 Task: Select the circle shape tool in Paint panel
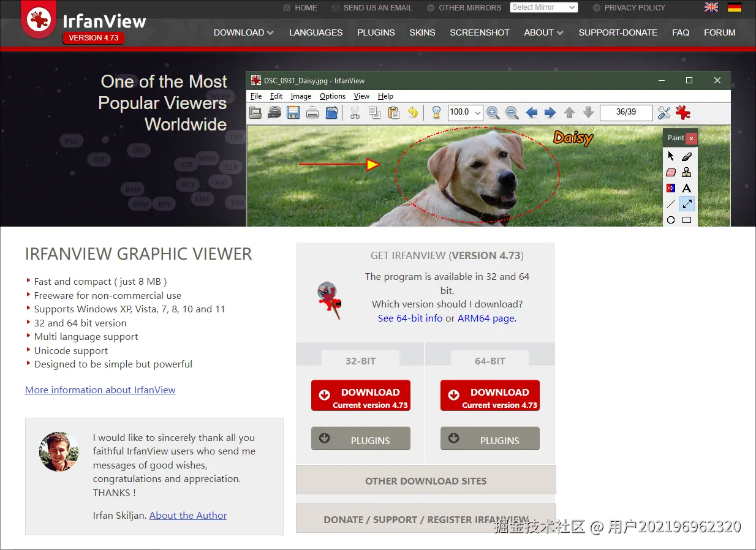(671, 220)
